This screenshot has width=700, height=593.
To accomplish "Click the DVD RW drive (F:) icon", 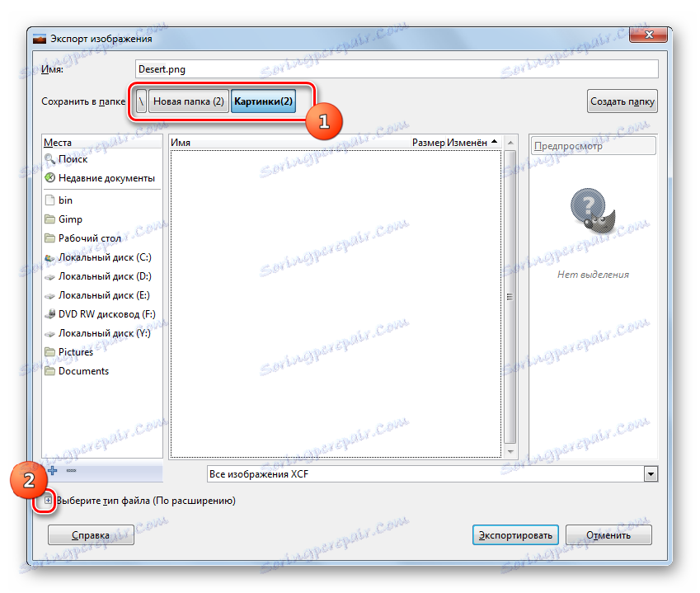I will [50, 314].
